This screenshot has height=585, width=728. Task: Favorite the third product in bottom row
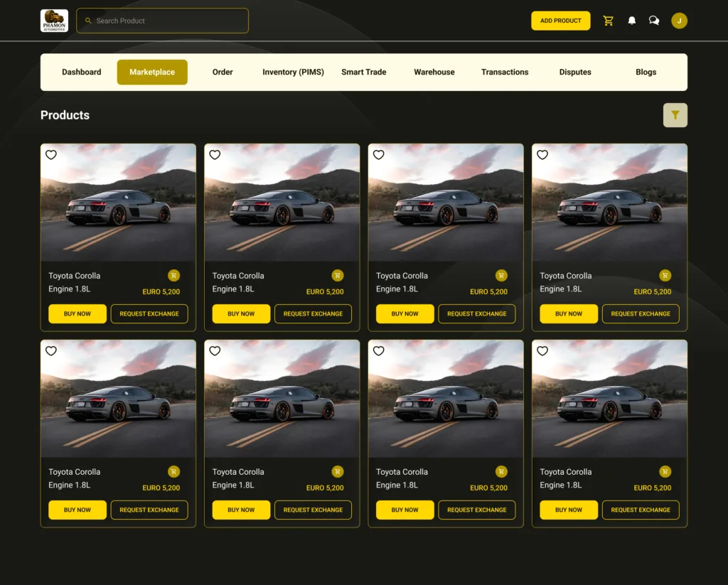pos(379,351)
